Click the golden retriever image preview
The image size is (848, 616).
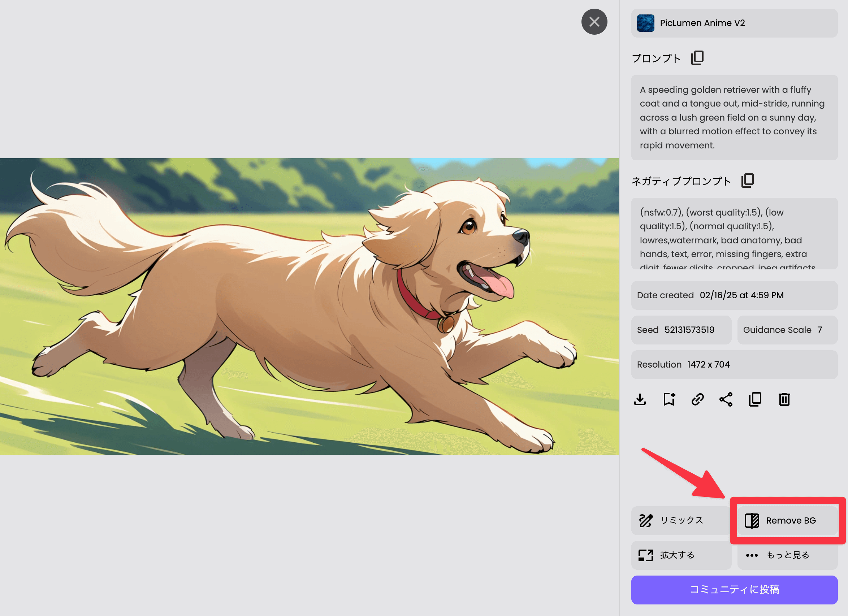click(x=309, y=306)
